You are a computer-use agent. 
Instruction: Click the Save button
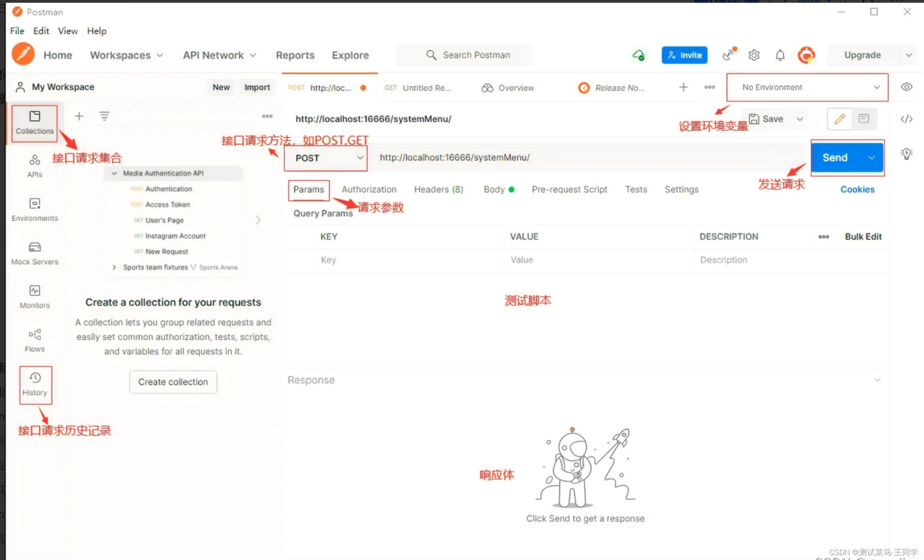[766, 119]
